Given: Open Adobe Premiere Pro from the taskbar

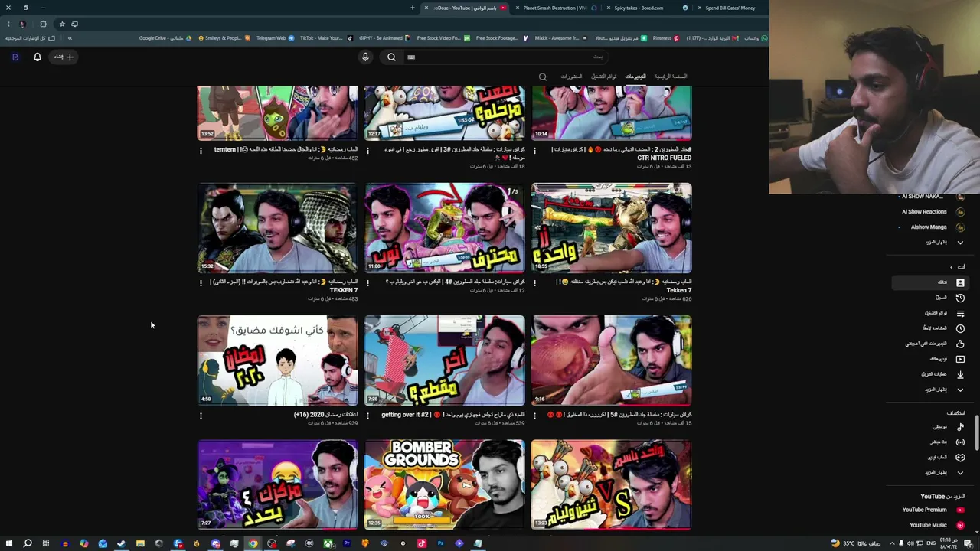Looking at the screenshot, I should [x=347, y=543].
